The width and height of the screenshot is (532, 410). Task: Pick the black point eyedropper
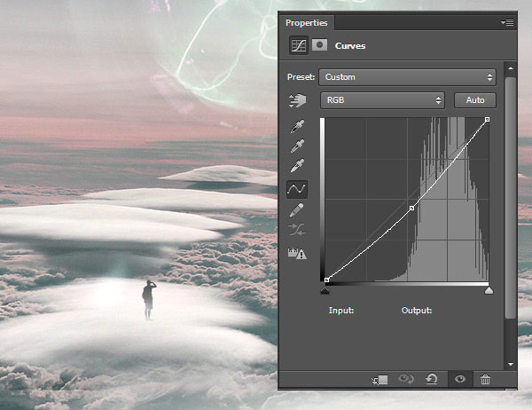click(x=297, y=125)
